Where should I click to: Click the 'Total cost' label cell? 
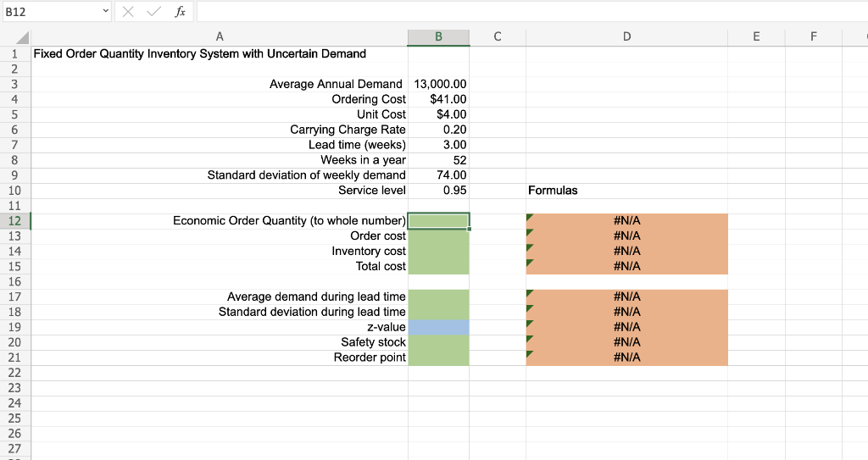(x=220, y=266)
